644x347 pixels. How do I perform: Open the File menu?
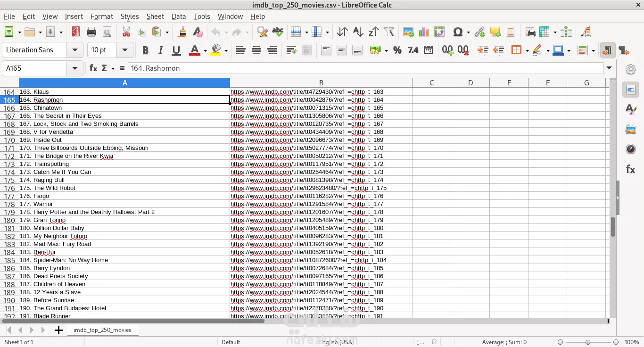click(9, 16)
